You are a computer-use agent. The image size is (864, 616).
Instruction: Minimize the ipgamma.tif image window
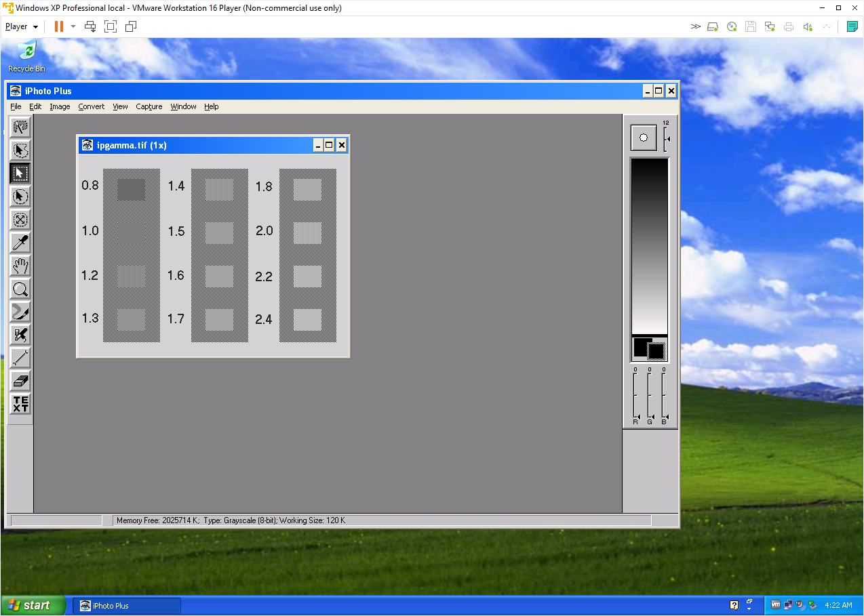point(318,145)
